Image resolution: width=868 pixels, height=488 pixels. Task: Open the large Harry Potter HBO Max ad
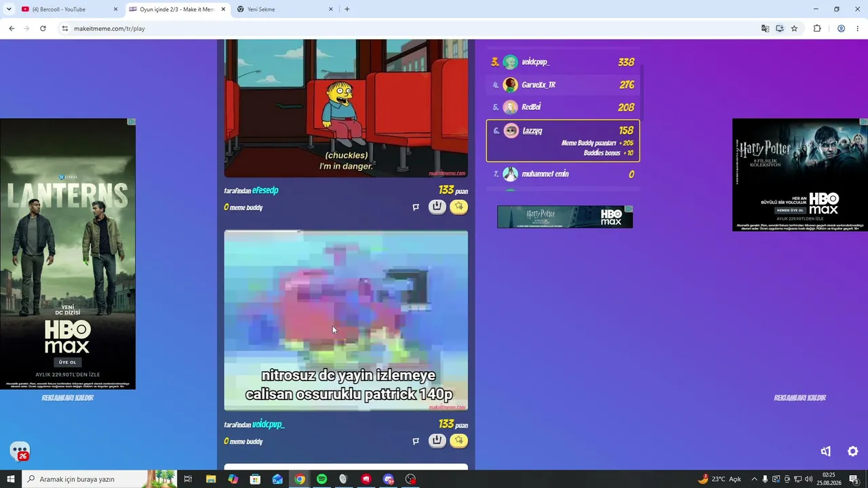800,175
